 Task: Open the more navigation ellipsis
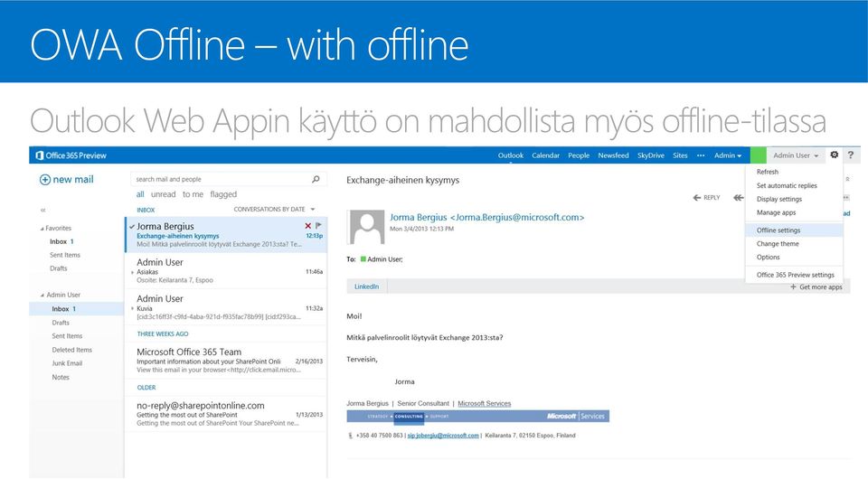[701, 155]
